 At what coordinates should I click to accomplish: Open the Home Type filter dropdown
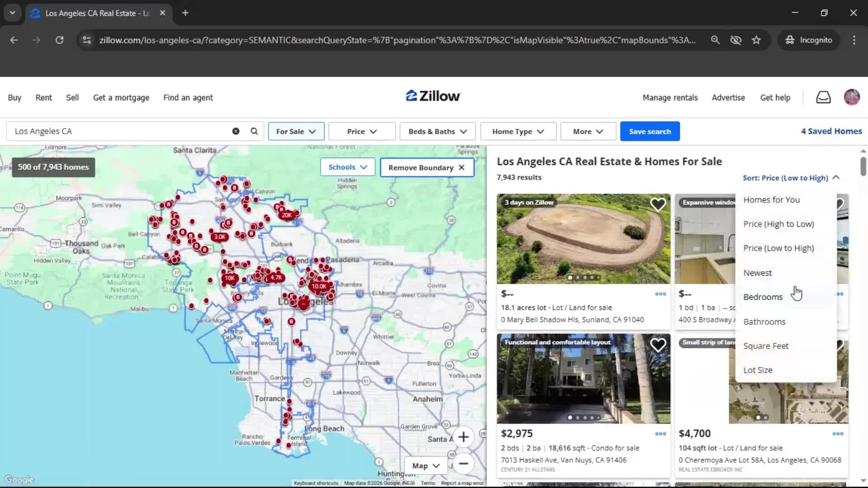(x=518, y=131)
